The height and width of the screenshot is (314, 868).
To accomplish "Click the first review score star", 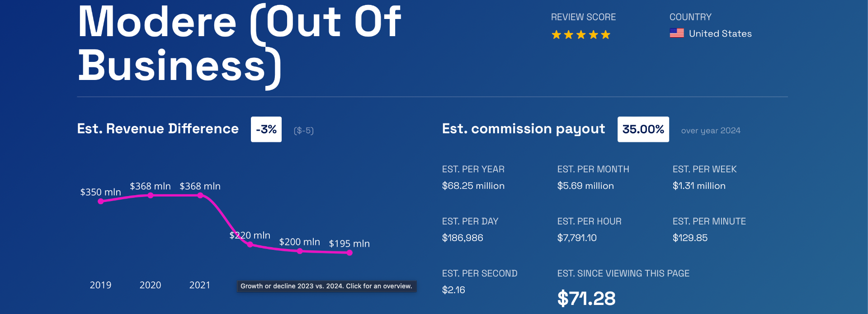I will pyautogui.click(x=556, y=35).
